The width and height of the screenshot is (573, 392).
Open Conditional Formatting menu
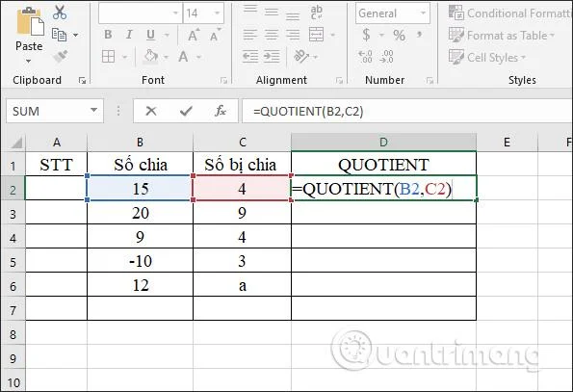point(510,13)
